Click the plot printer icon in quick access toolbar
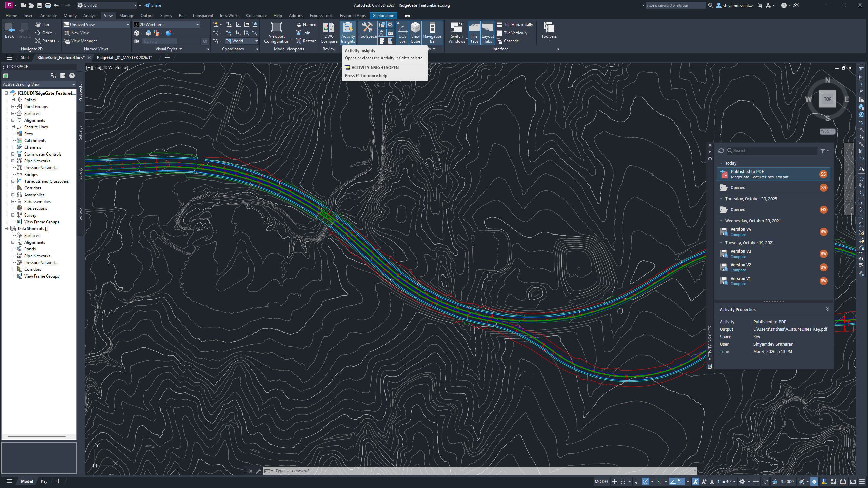Image resolution: width=868 pixels, height=488 pixels. coord(47,5)
